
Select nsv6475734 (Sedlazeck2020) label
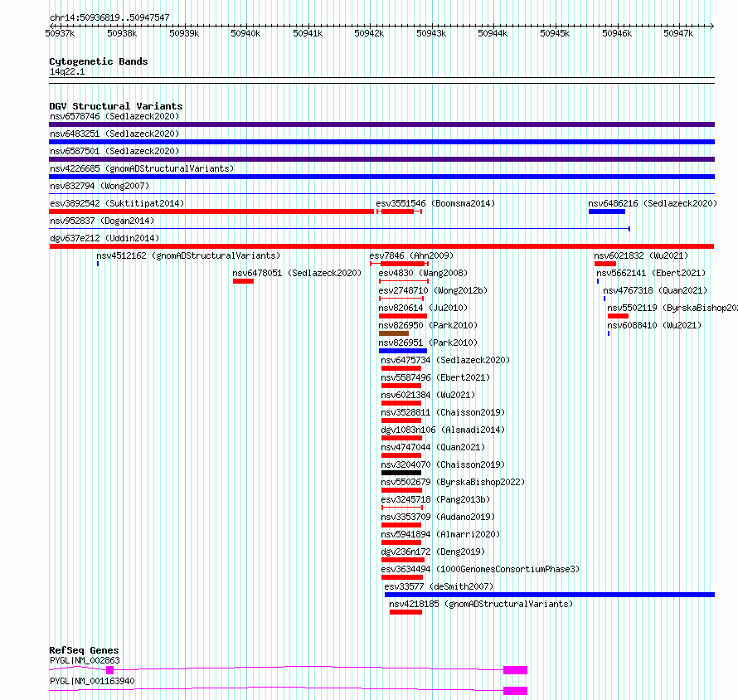click(445, 360)
